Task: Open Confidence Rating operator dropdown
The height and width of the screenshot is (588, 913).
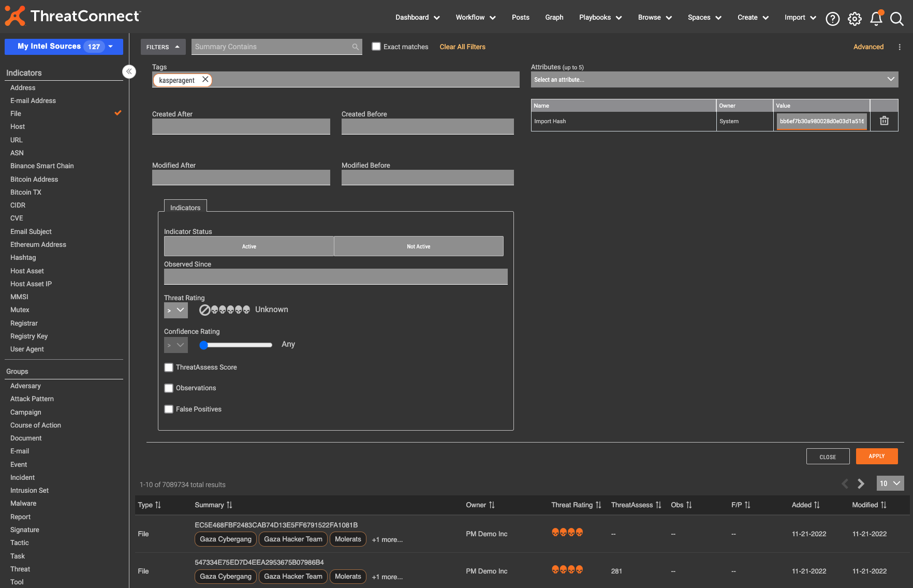Action: pyautogui.click(x=176, y=345)
